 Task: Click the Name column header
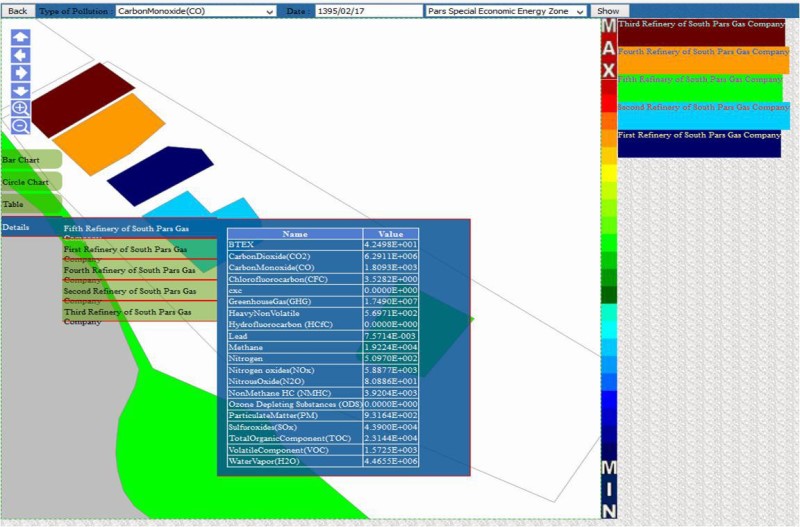click(295, 234)
